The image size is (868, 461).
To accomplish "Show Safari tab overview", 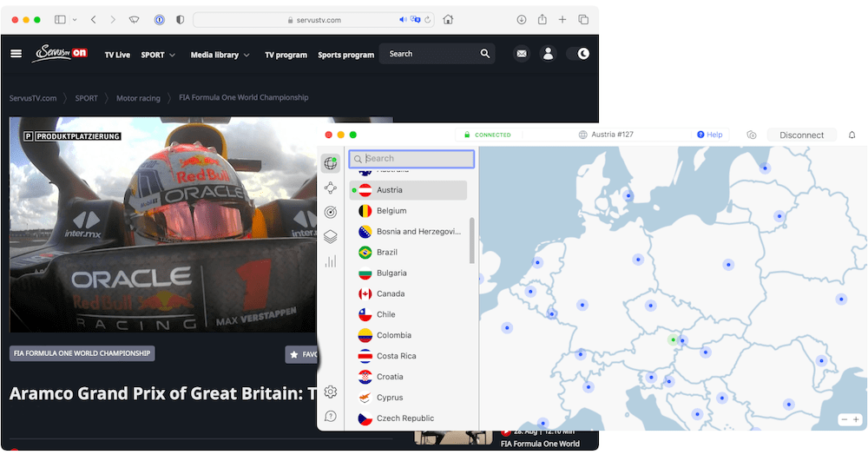I will coord(583,19).
